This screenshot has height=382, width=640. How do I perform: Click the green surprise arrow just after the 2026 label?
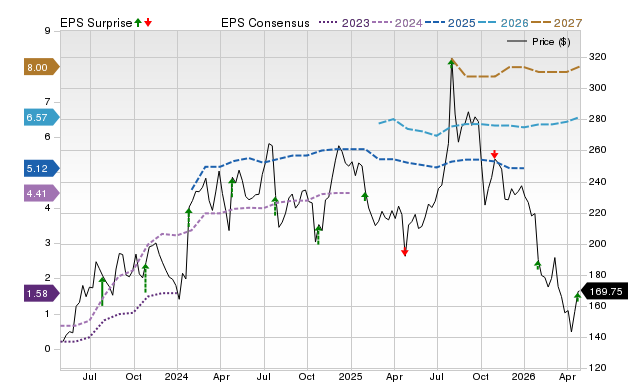[x=538, y=264]
